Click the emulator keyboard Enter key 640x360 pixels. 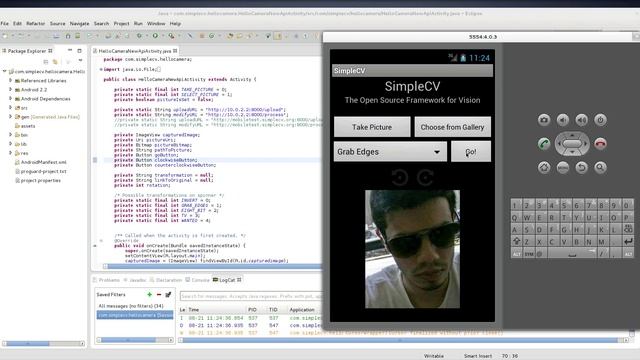click(628, 241)
